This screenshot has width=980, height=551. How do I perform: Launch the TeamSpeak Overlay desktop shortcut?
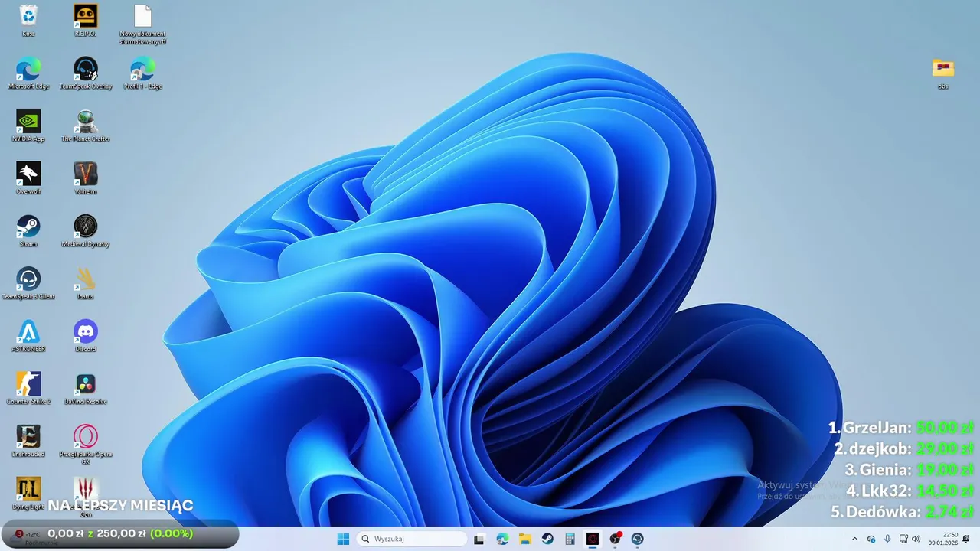86,73
